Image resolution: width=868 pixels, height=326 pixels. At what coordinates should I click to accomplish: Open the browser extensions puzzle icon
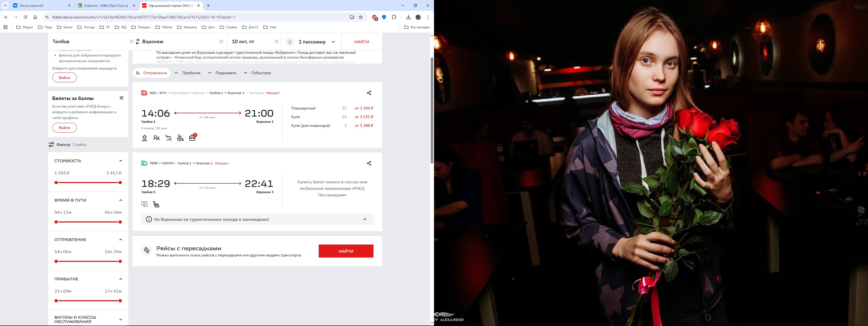[394, 17]
